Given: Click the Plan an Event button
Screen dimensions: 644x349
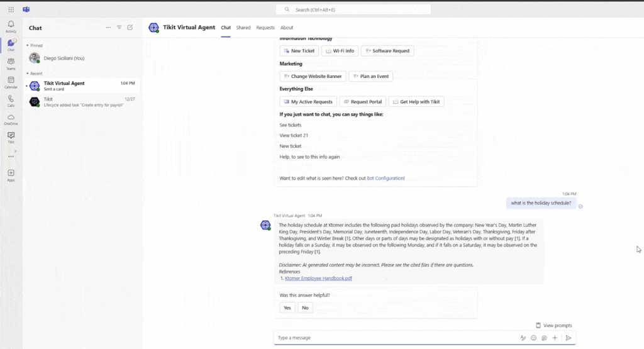Looking at the screenshot, I should pos(371,76).
